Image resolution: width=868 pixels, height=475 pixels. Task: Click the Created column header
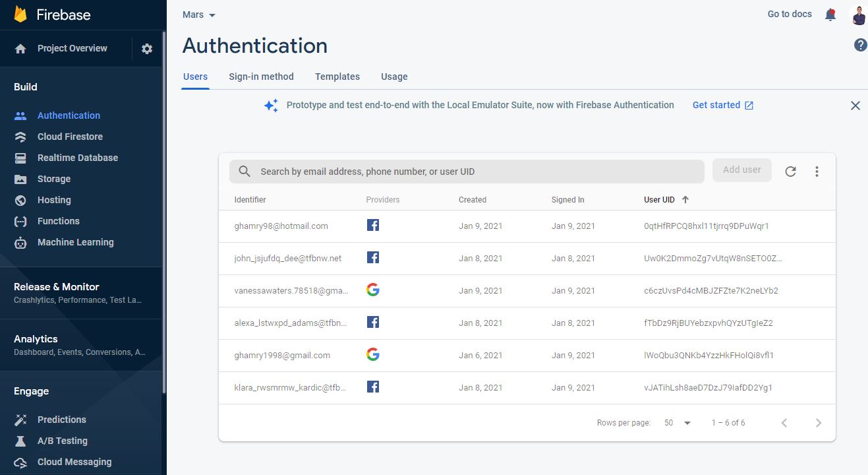(473, 200)
